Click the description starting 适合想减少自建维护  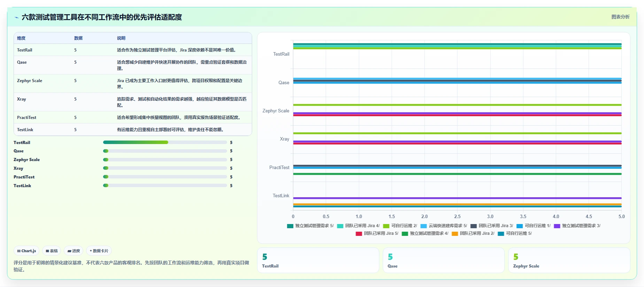[x=182, y=65]
